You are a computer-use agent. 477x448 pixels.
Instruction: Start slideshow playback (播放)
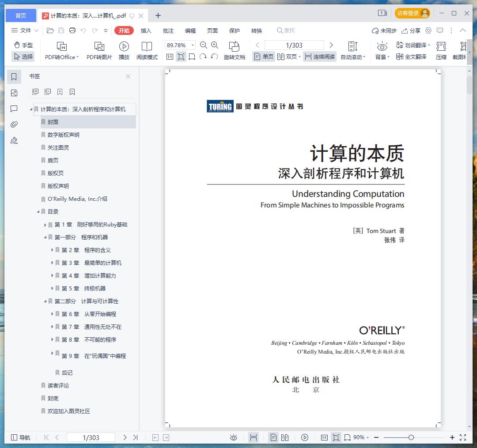click(x=124, y=50)
